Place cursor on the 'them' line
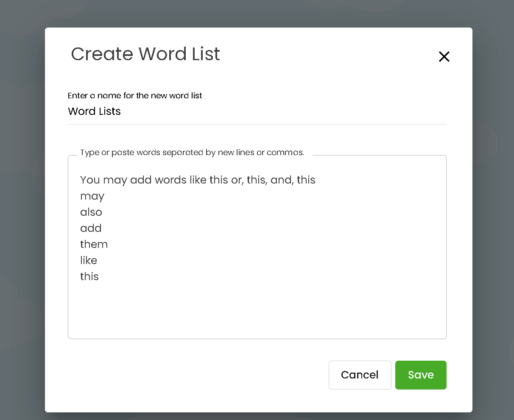 (94, 244)
